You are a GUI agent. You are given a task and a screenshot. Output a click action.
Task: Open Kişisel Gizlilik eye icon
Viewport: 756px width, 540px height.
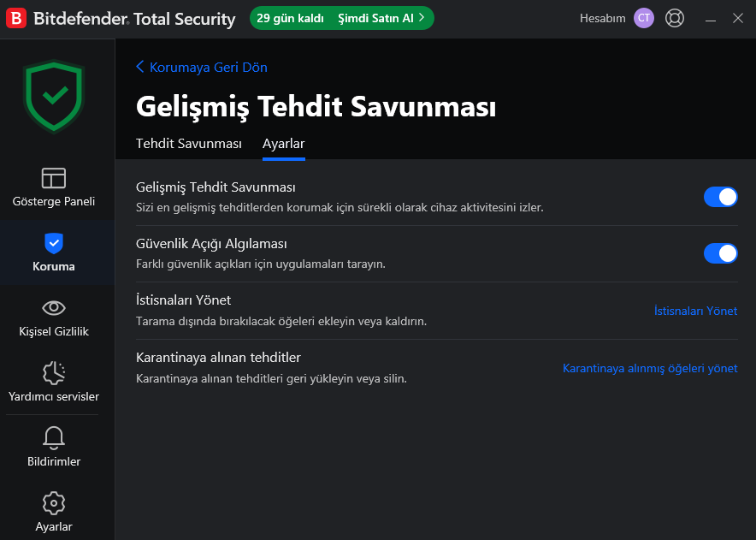[x=54, y=308]
